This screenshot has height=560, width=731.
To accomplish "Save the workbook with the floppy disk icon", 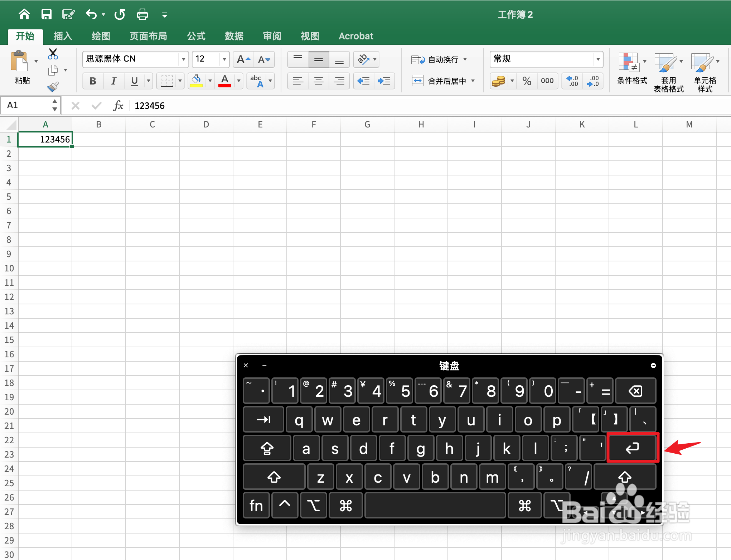I will pos(47,14).
